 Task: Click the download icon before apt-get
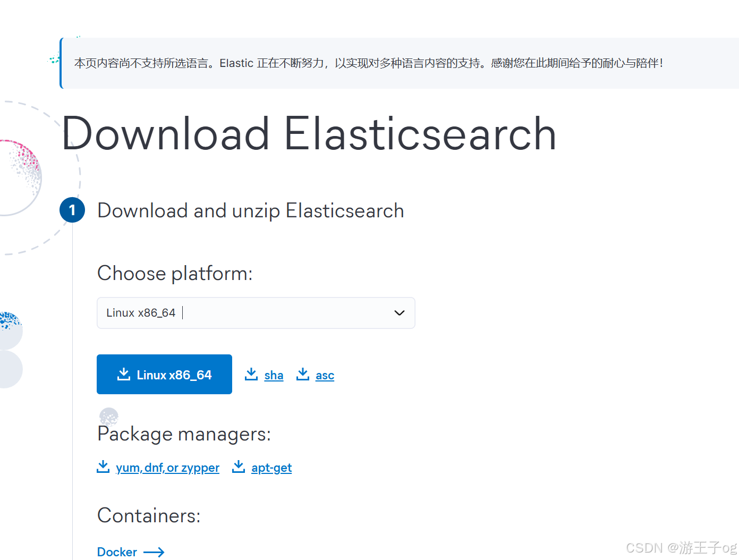[x=239, y=466]
